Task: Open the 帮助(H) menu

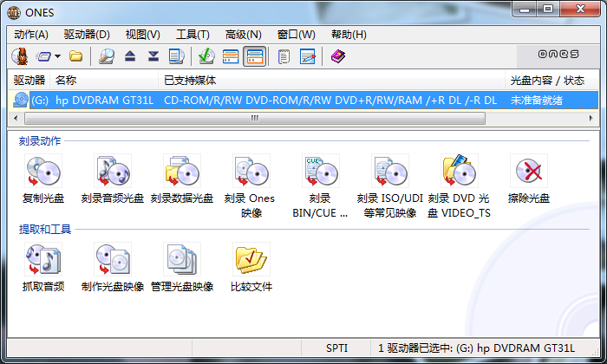Action: pyautogui.click(x=349, y=35)
